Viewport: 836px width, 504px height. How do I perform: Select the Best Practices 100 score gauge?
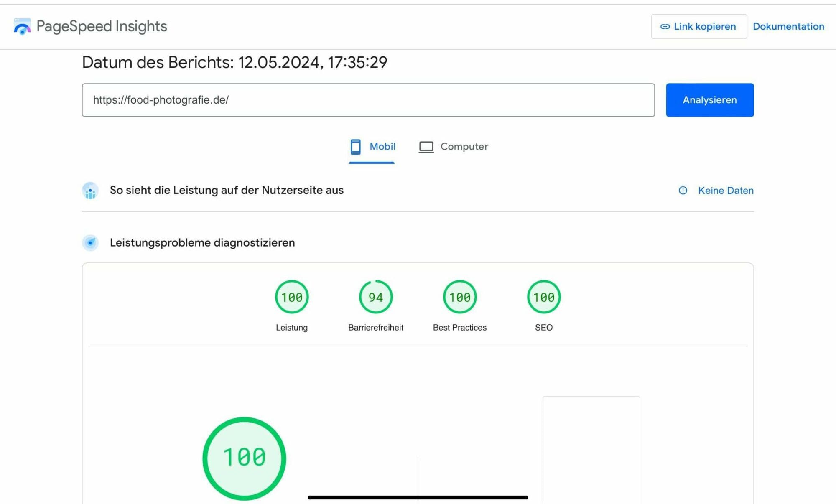pyautogui.click(x=459, y=297)
